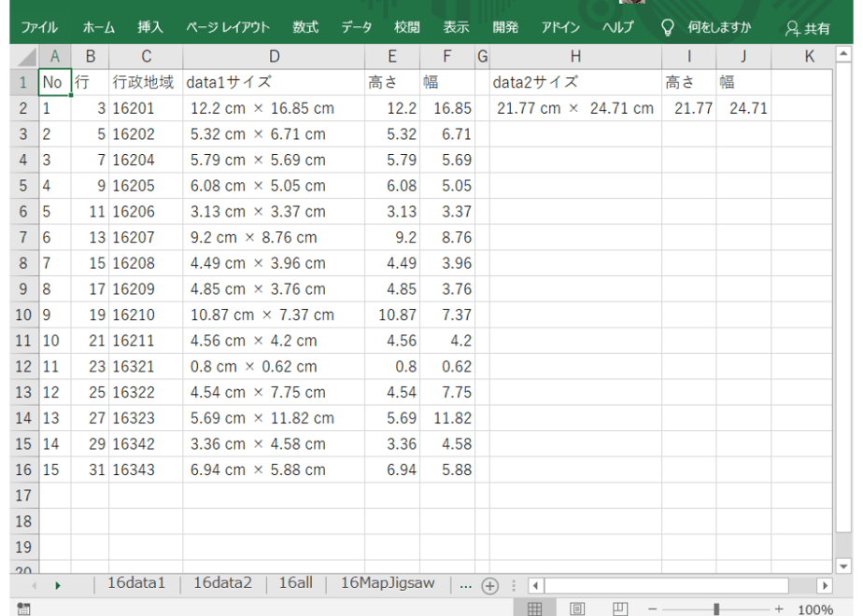
Task: Select column D header
Action: 274,57
